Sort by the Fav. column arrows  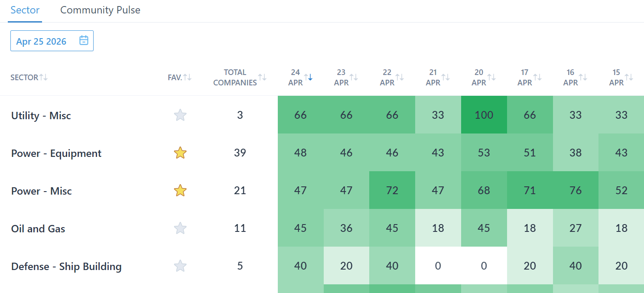[x=187, y=78]
